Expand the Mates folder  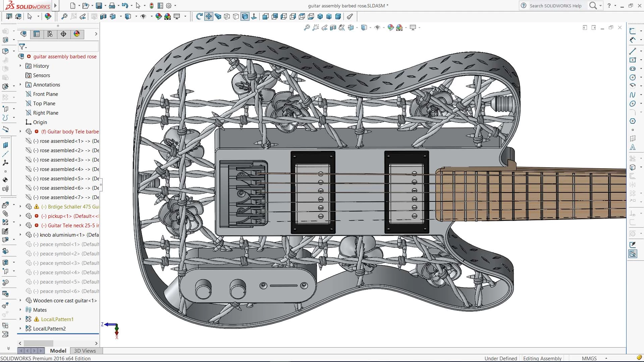pyautogui.click(x=20, y=310)
